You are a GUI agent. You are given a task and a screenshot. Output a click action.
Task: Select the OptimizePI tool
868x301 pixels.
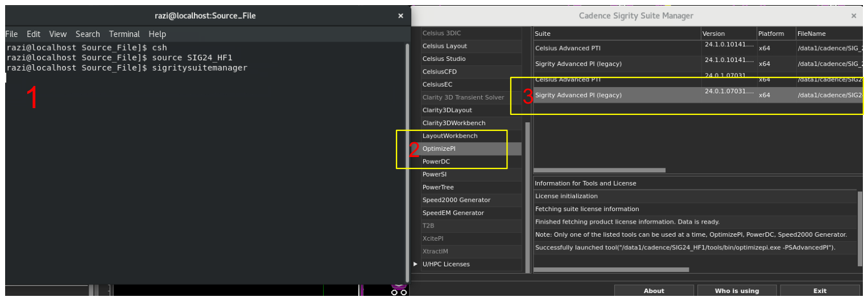click(x=471, y=149)
